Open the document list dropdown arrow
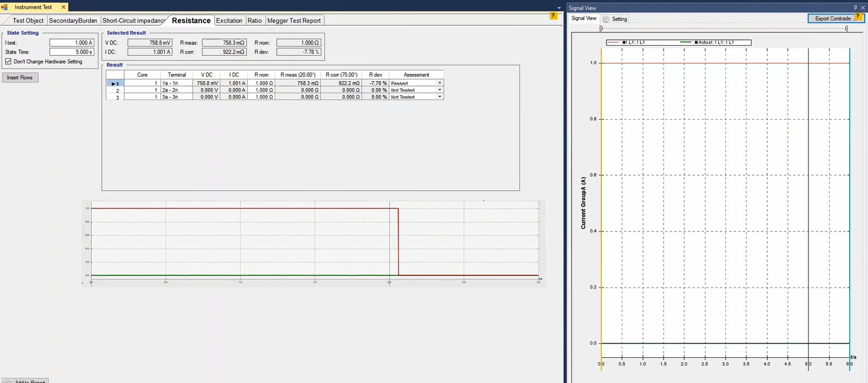Image resolution: width=868 pixels, height=383 pixels. pos(559,8)
